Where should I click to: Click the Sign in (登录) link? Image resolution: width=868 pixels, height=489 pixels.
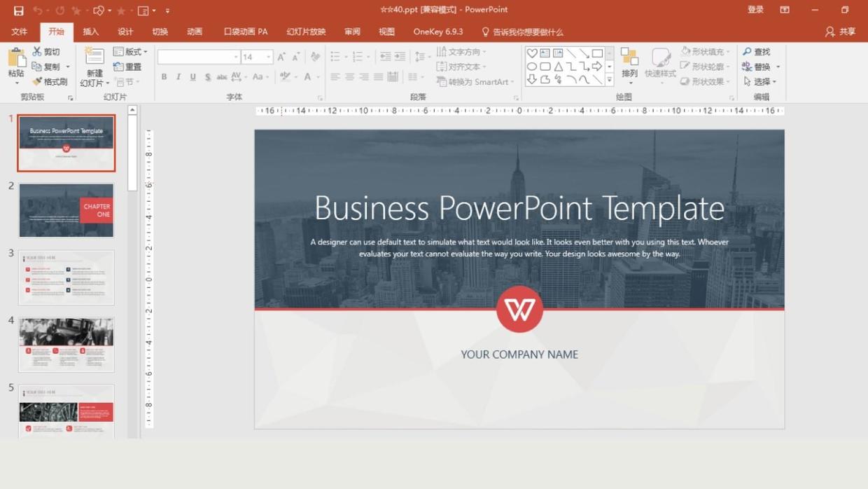pos(755,10)
